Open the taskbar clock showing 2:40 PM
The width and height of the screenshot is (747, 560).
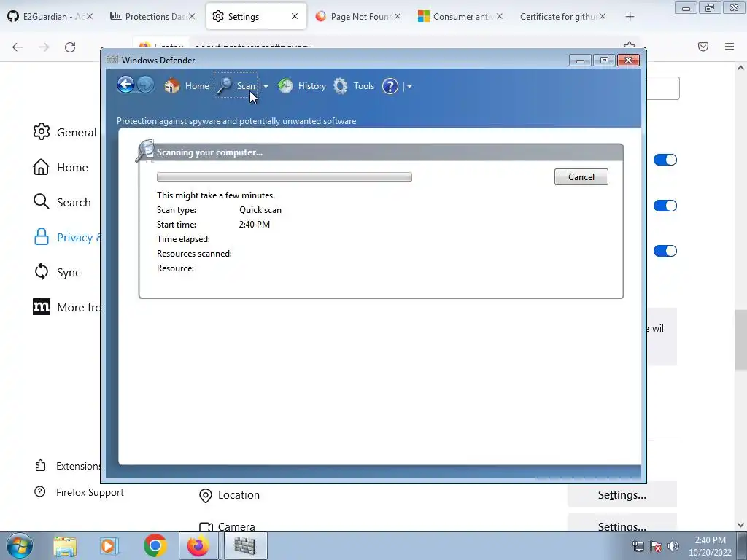710,546
